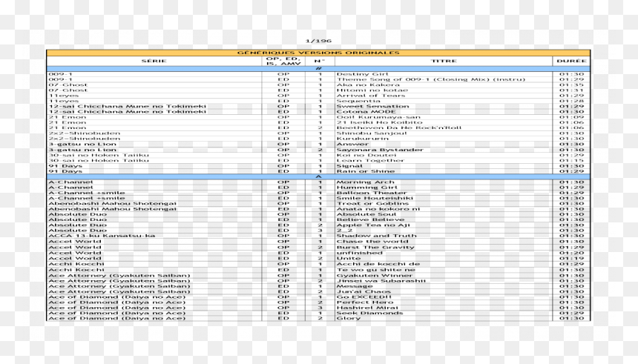Click the title 'Morning Arch'
Image resolution: width=638 pixels, height=364 pixels.
tap(366, 182)
